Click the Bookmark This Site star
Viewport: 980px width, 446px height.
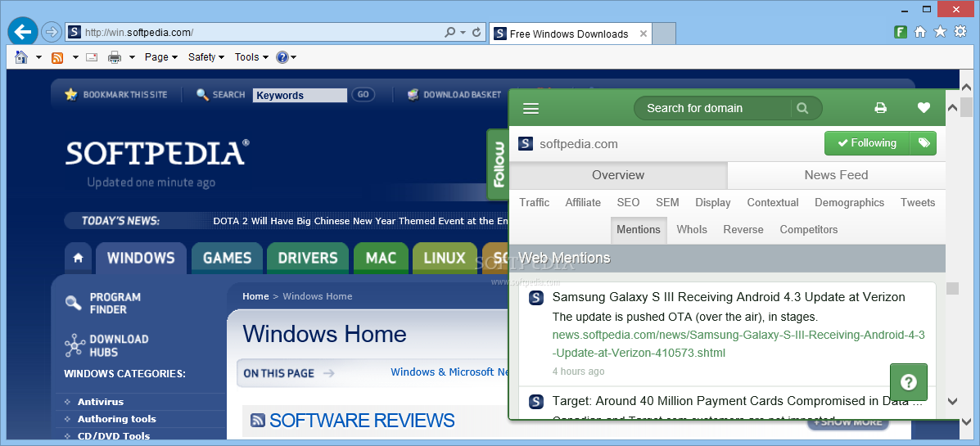coord(70,94)
